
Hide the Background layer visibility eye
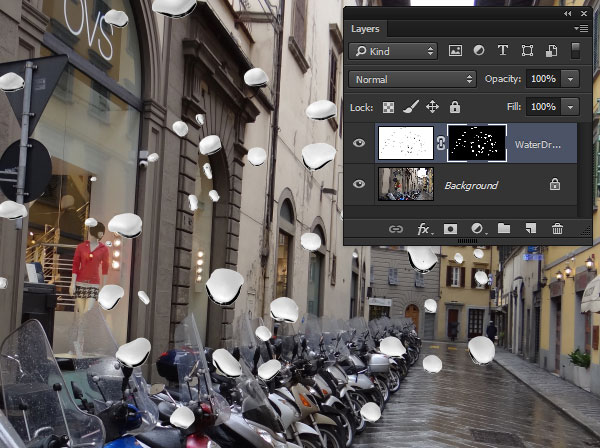tap(359, 185)
